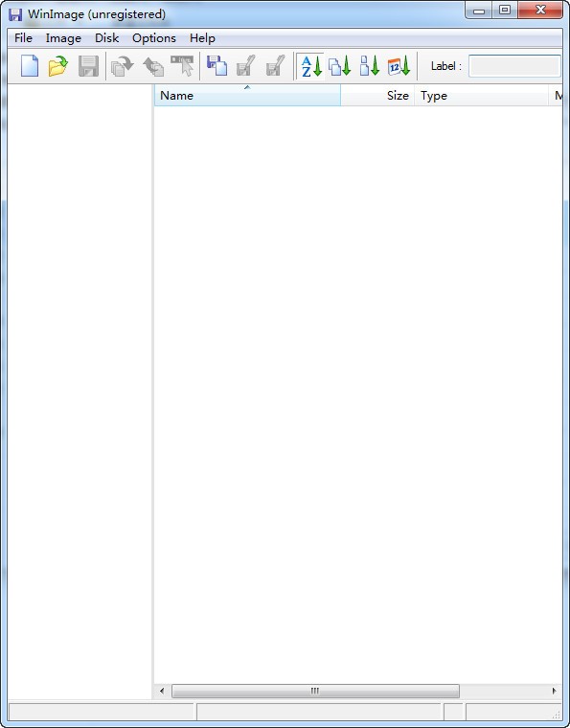Focus the Label input field

514,66
